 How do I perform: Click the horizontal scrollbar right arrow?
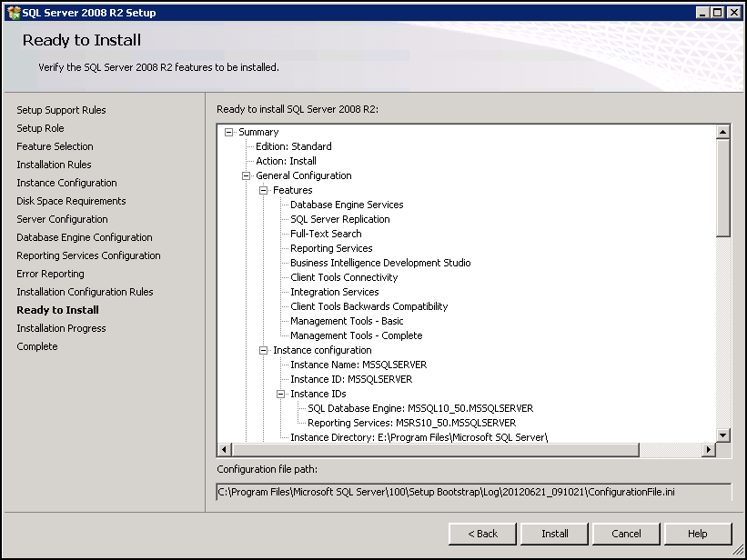point(711,449)
